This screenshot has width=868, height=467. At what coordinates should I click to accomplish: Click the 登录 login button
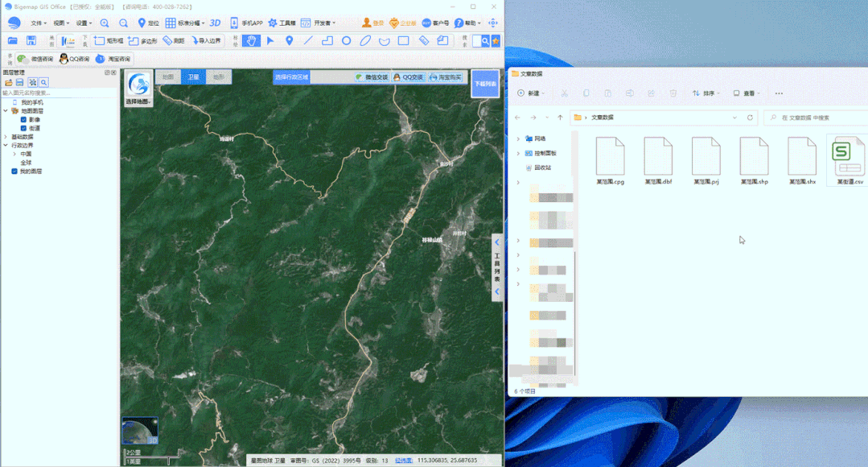coord(373,23)
